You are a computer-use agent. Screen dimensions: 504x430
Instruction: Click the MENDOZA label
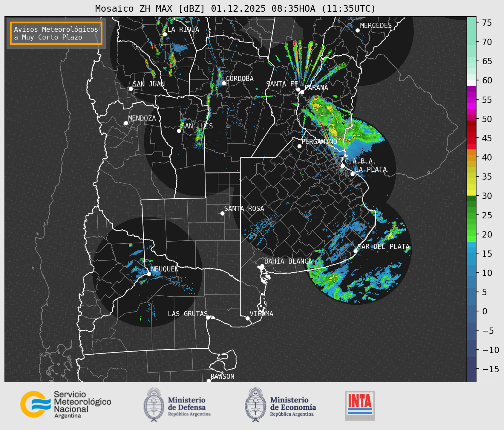coord(142,118)
